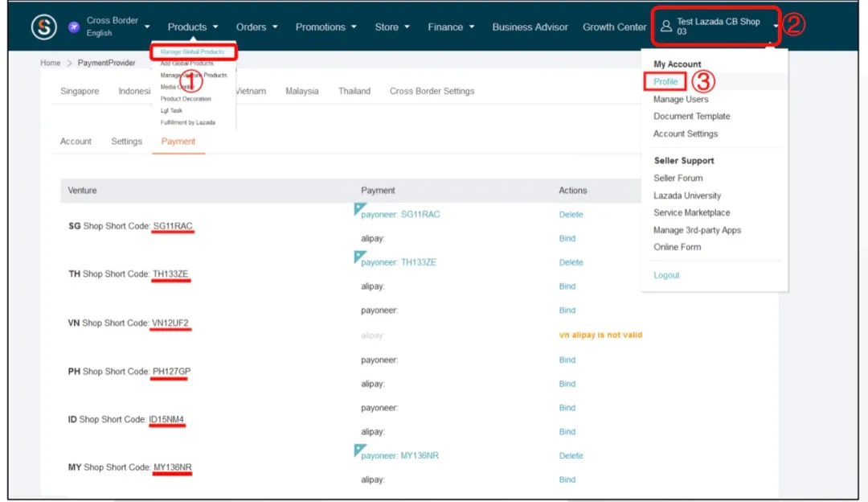Click the SG payoneer verified flag icon
The image size is (868, 502).
359,208
